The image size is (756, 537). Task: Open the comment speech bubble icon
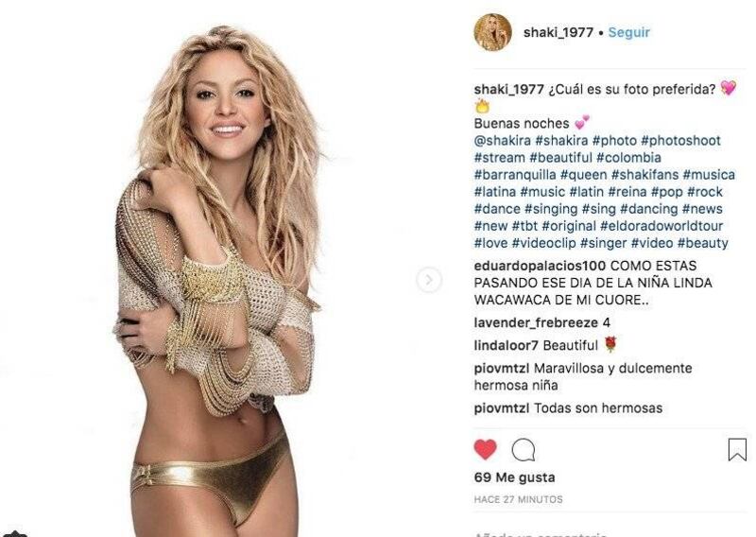(524, 450)
